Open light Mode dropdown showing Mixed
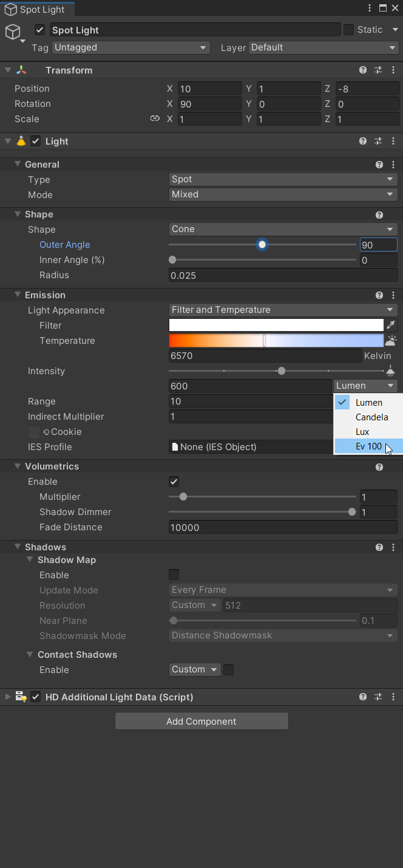This screenshot has width=403, height=868. [283, 194]
